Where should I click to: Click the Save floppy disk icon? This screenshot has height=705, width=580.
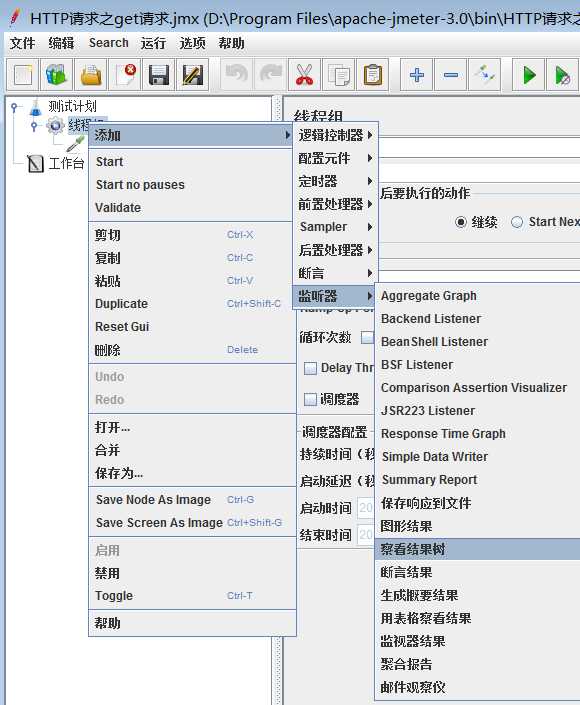(x=159, y=75)
